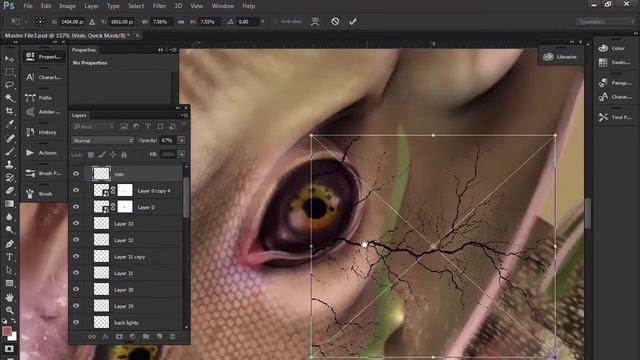Hide Layer 33
Viewport: 640px width, 360px height.
coord(76,223)
